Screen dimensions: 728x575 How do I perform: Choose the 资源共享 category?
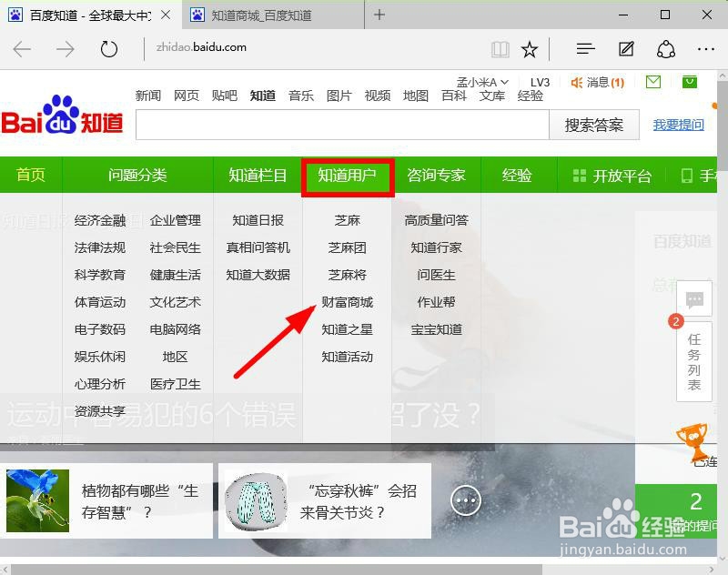click(x=100, y=411)
